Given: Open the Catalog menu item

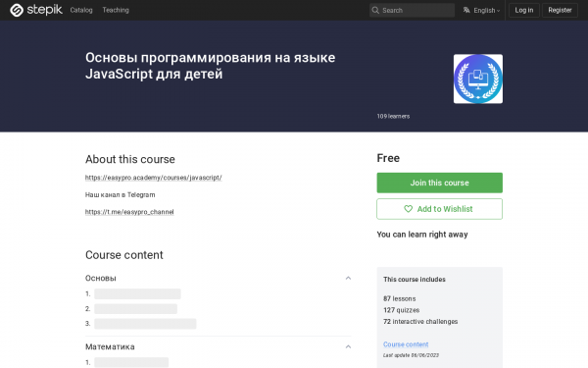Looking at the screenshot, I should tap(81, 10).
